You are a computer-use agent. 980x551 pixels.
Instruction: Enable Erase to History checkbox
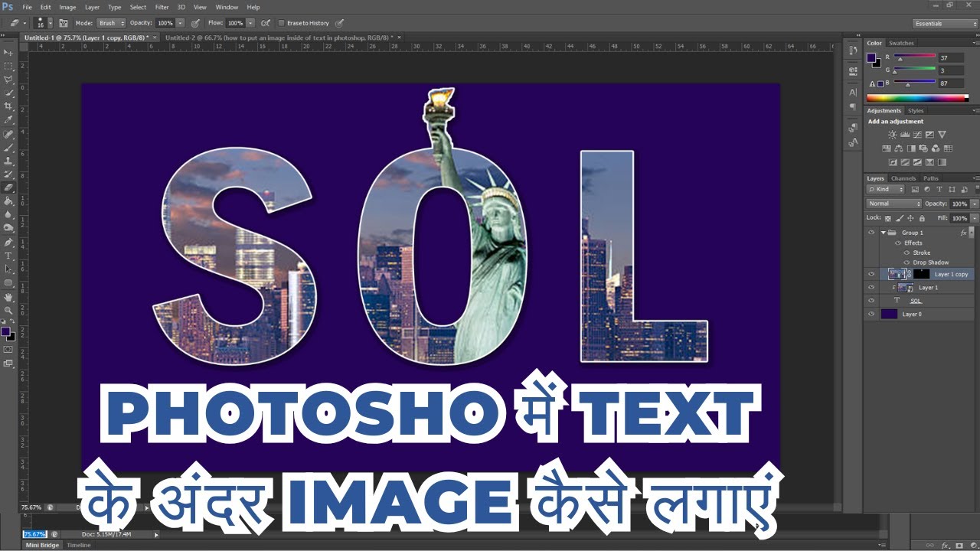coord(281,23)
